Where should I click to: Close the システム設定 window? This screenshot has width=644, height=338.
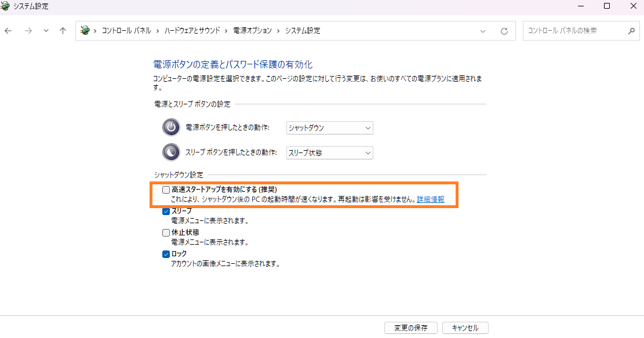pos(633,6)
